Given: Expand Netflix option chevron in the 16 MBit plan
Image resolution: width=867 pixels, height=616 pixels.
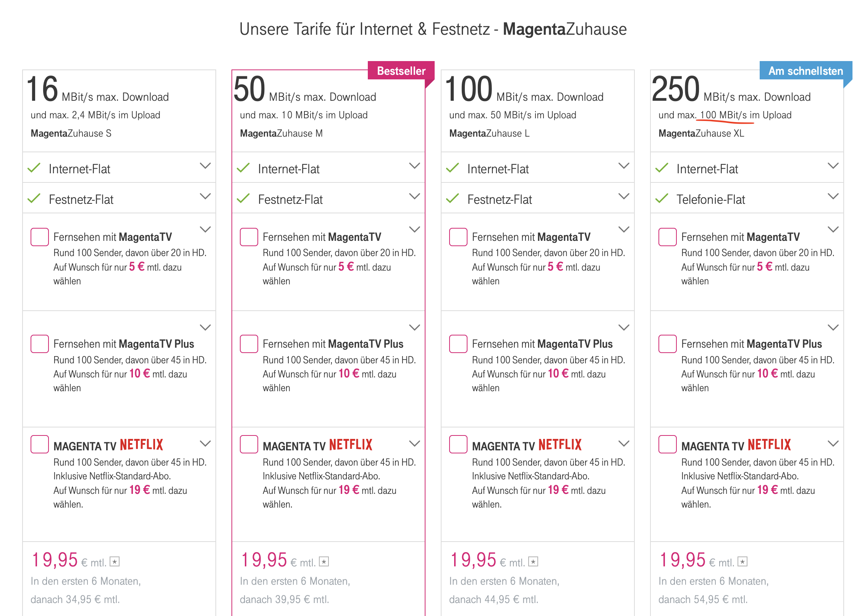Looking at the screenshot, I should pos(205,443).
